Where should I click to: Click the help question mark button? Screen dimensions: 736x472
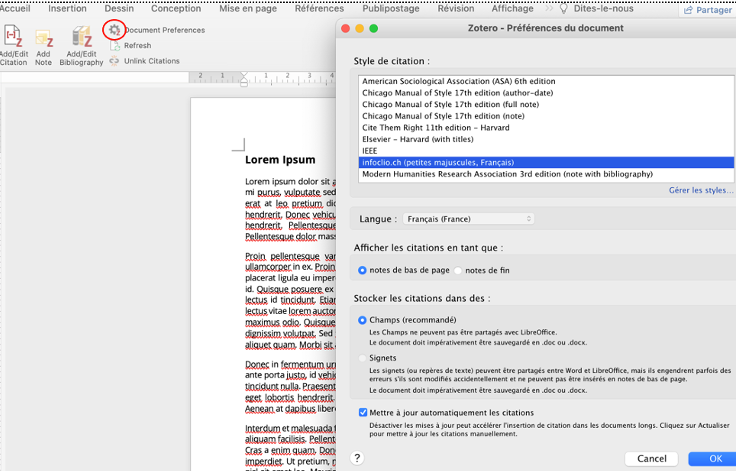pyautogui.click(x=357, y=457)
